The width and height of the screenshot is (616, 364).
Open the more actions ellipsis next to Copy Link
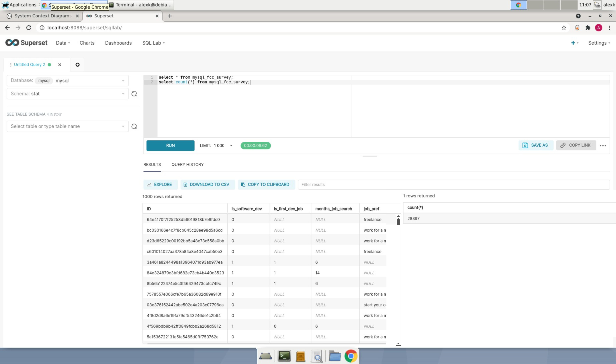(603, 145)
